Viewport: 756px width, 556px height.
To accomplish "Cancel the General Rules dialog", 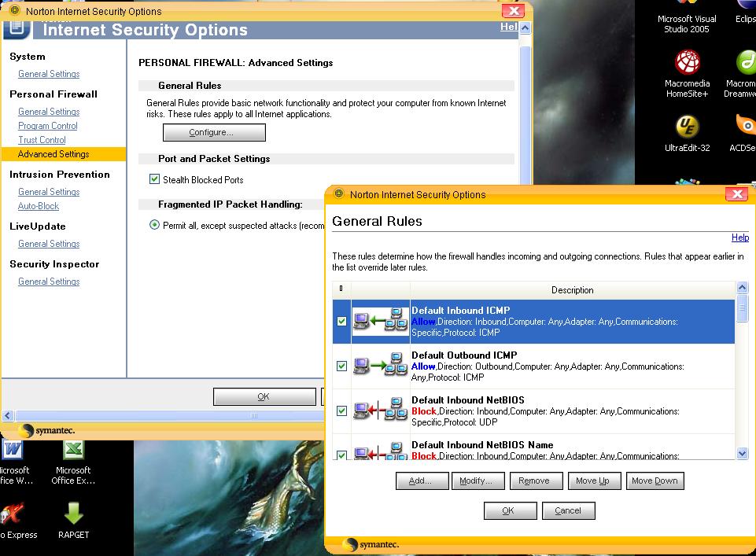I will point(569,510).
